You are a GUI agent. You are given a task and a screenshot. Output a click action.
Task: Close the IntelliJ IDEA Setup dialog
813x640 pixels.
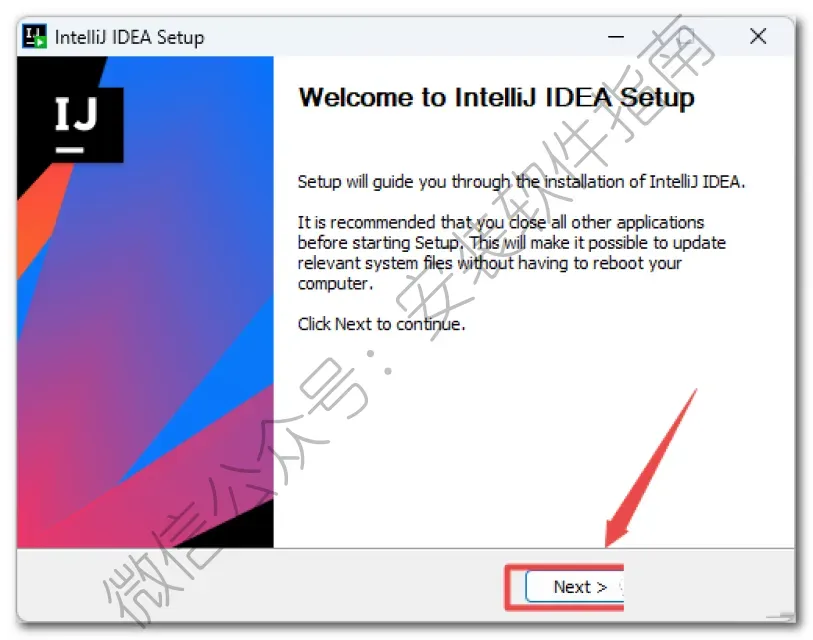[x=758, y=36]
